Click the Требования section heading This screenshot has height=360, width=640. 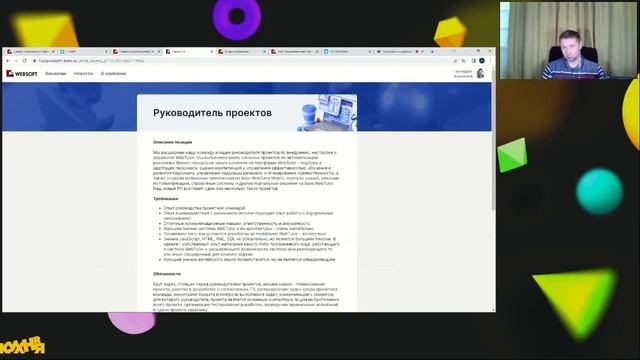coord(165,199)
